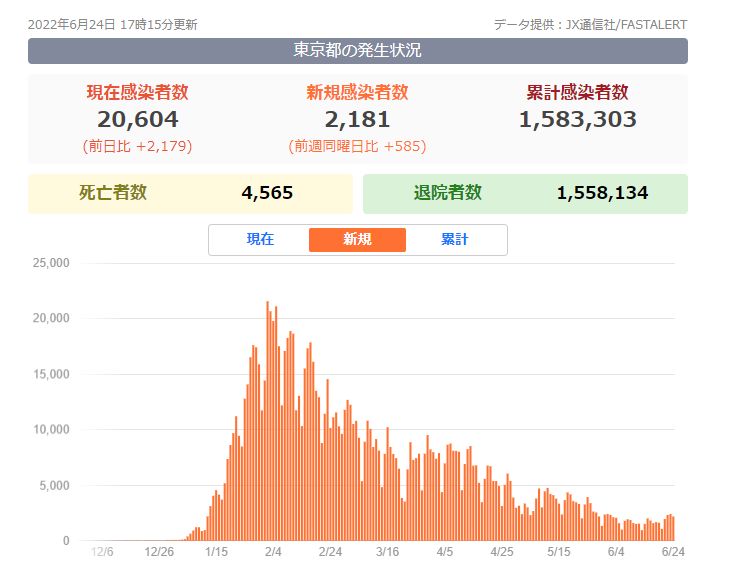Click the 6/4 x-axis date label

(x=616, y=552)
